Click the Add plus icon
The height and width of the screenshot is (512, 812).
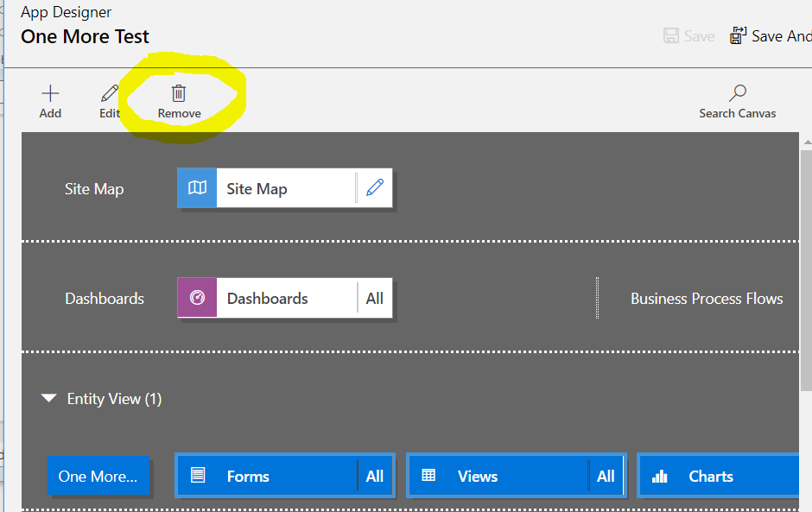coord(50,93)
